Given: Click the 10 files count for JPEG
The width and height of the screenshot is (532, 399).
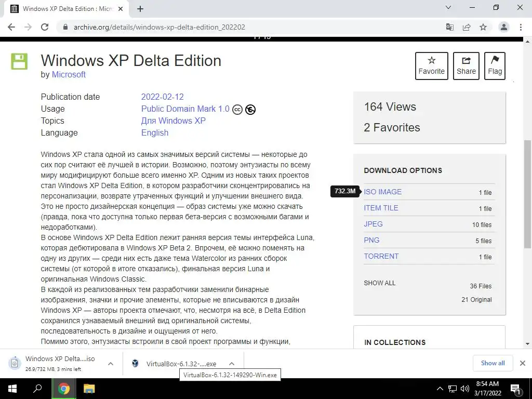Looking at the screenshot, I should tap(482, 224).
